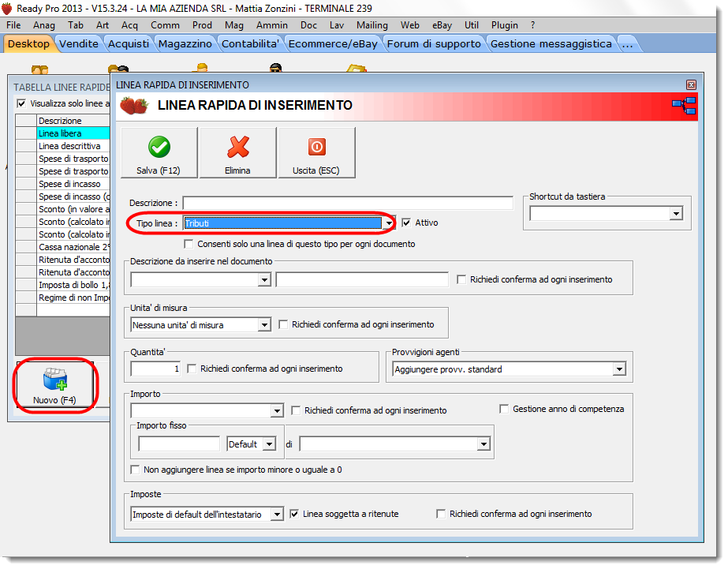The width and height of the screenshot is (728, 569).
Task: Toggle Linea soggetta a ritenute checkbox
Action: tap(294, 515)
